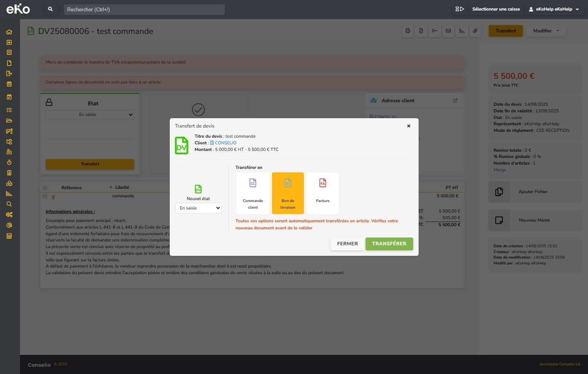Expand the Etat status dropdown
588x374 pixels.
coord(90,115)
